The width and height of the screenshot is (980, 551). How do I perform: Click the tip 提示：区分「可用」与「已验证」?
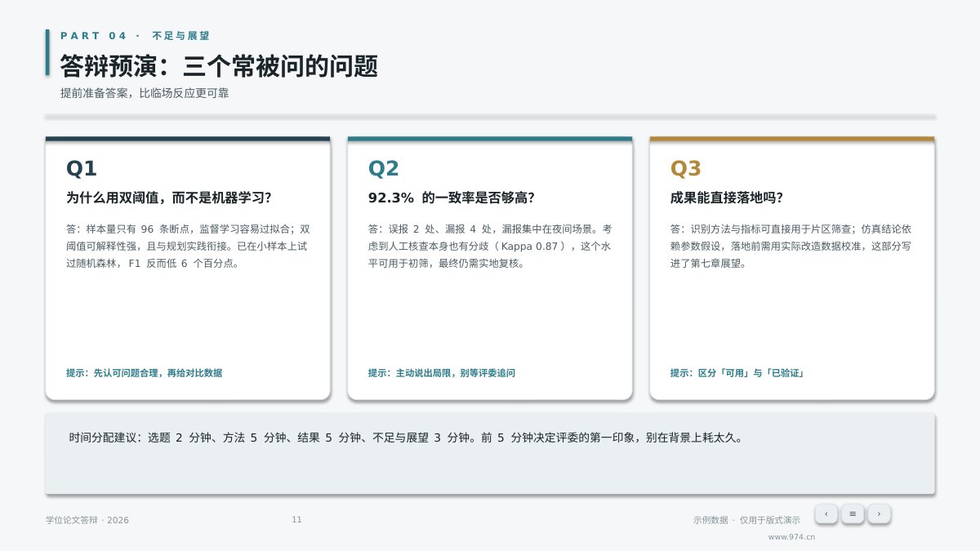[738, 373]
